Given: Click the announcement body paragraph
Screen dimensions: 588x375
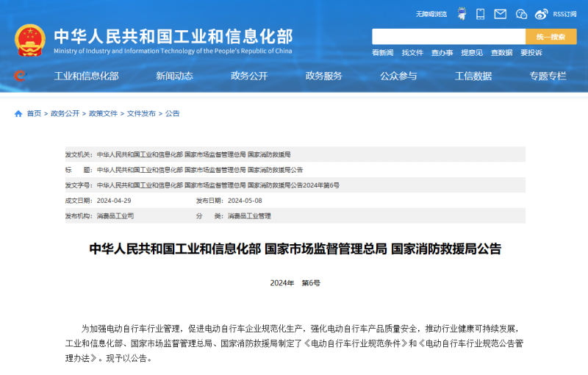Looking at the screenshot, I should click(x=295, y=343).
